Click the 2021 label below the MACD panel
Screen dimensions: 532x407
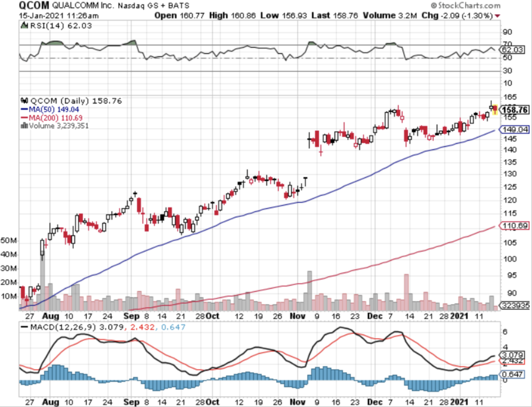pos(459,402)
